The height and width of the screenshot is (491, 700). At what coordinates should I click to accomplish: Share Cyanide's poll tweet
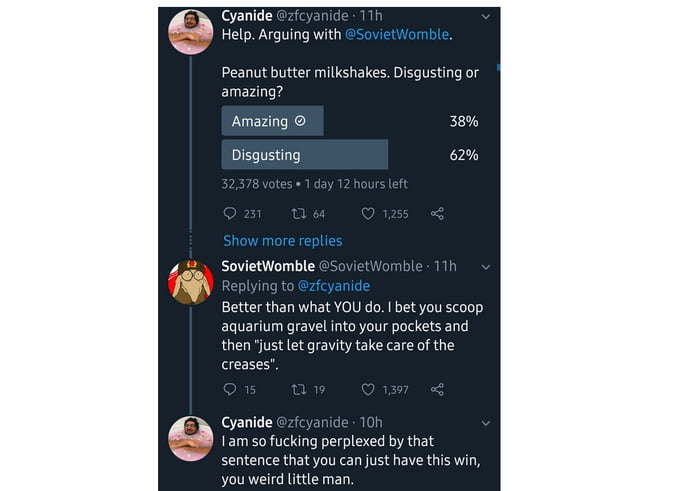(437, 213)
